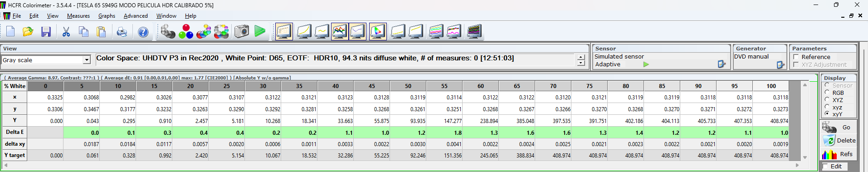Select the 100 column header
The image size is (868, 172).
[x=771, y=86]
